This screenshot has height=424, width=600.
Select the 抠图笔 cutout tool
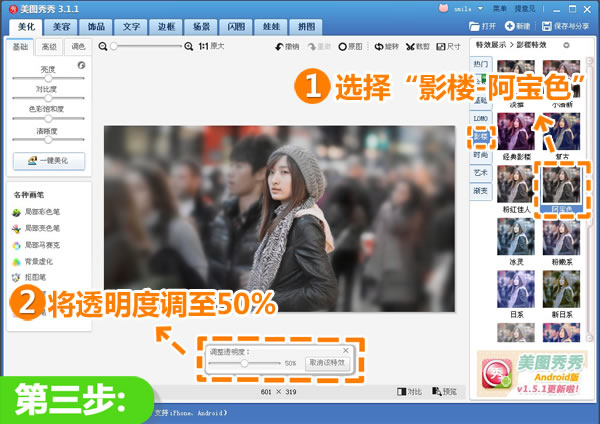29,277
